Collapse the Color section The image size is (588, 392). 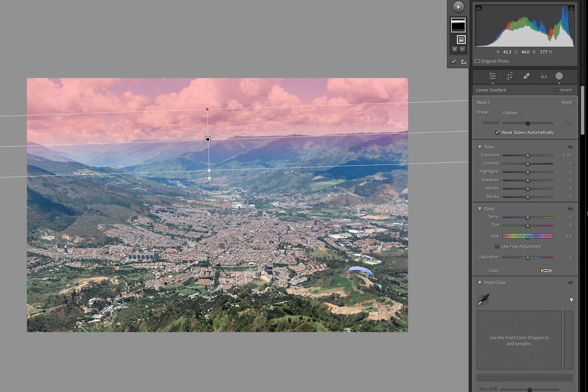point(480,208)
